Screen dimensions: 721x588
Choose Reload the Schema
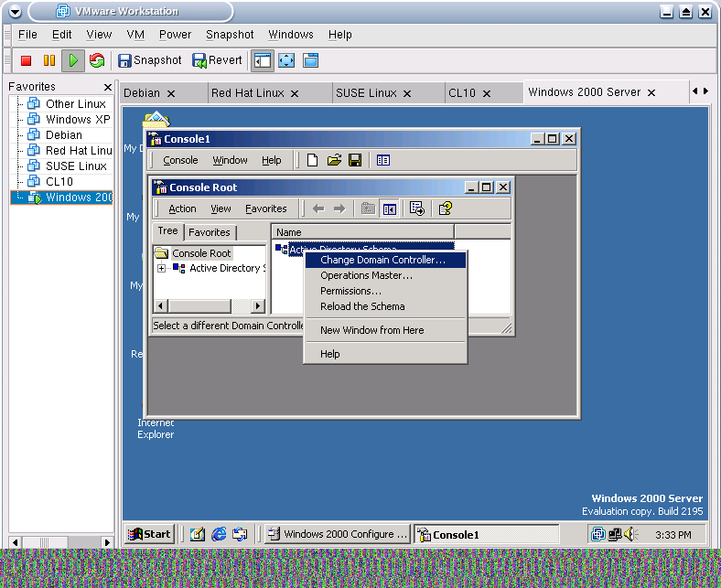coord(385,306)
